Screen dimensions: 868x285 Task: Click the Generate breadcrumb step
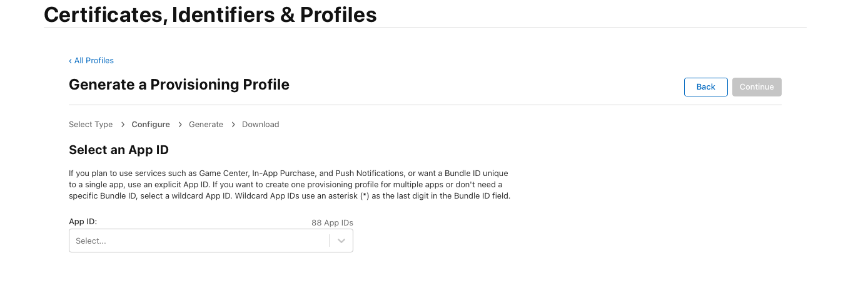point(206,125)
